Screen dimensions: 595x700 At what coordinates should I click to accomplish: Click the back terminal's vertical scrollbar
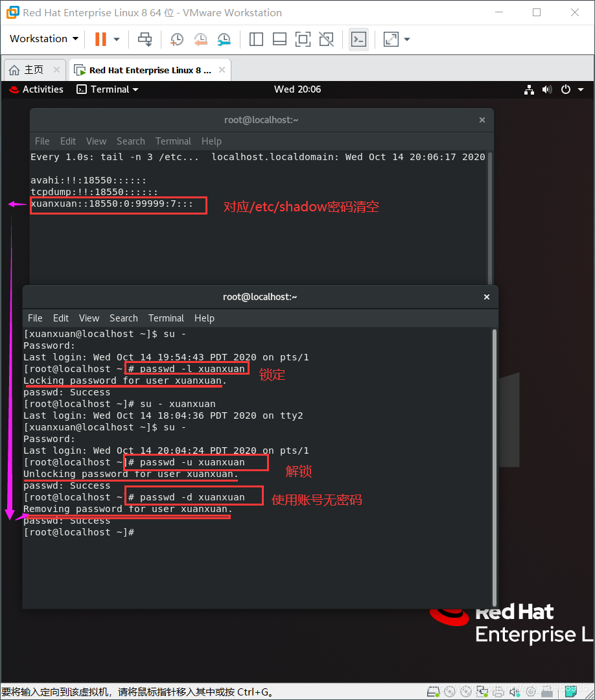pyautogui.click(x=489, y=218)
